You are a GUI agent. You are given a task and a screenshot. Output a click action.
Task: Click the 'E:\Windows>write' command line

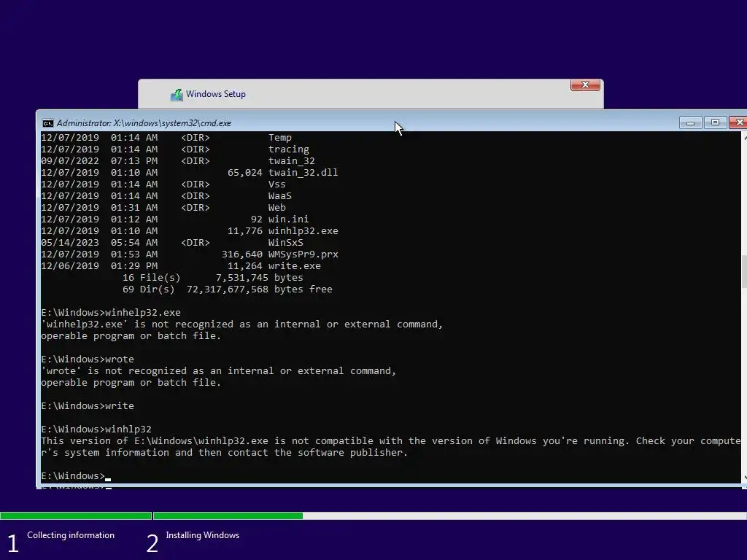[x=88, y=406]
